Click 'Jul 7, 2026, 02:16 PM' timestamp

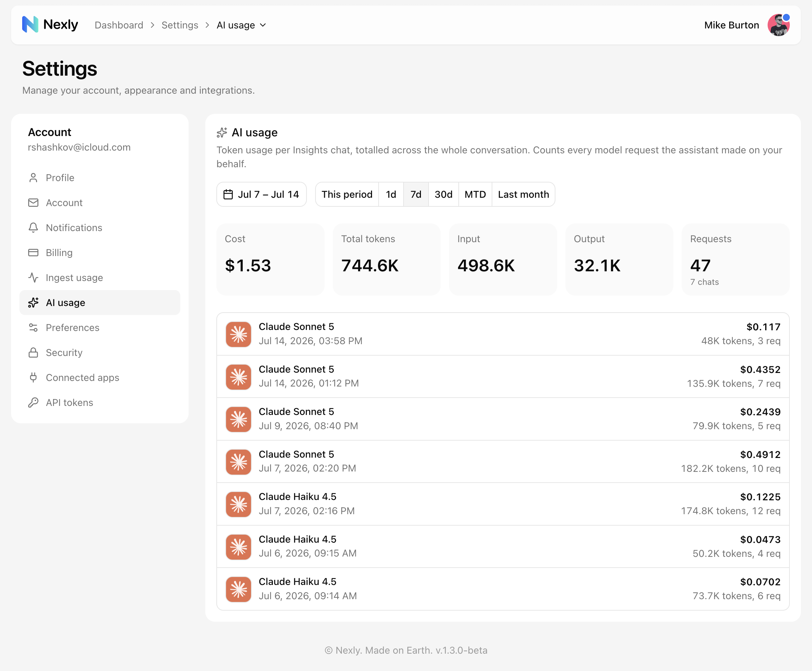tap(307, 511)
